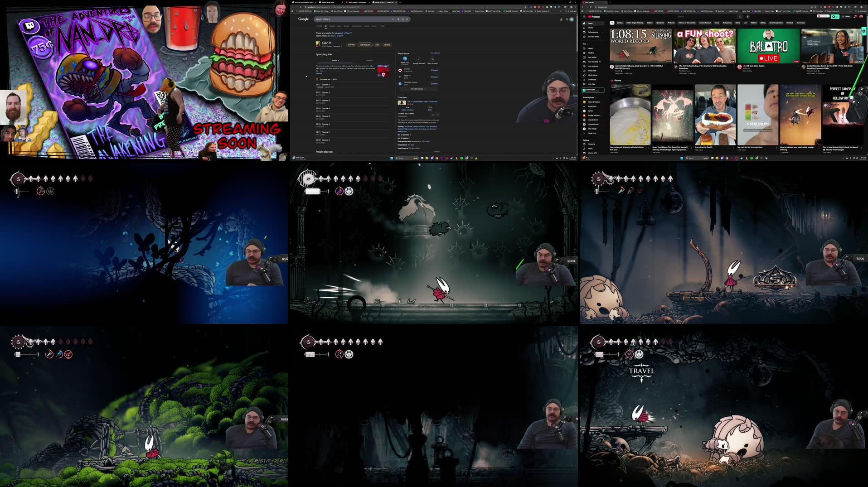Start YouTube voice search microphone
Screen dimensions: 868x487
[748, 16]
